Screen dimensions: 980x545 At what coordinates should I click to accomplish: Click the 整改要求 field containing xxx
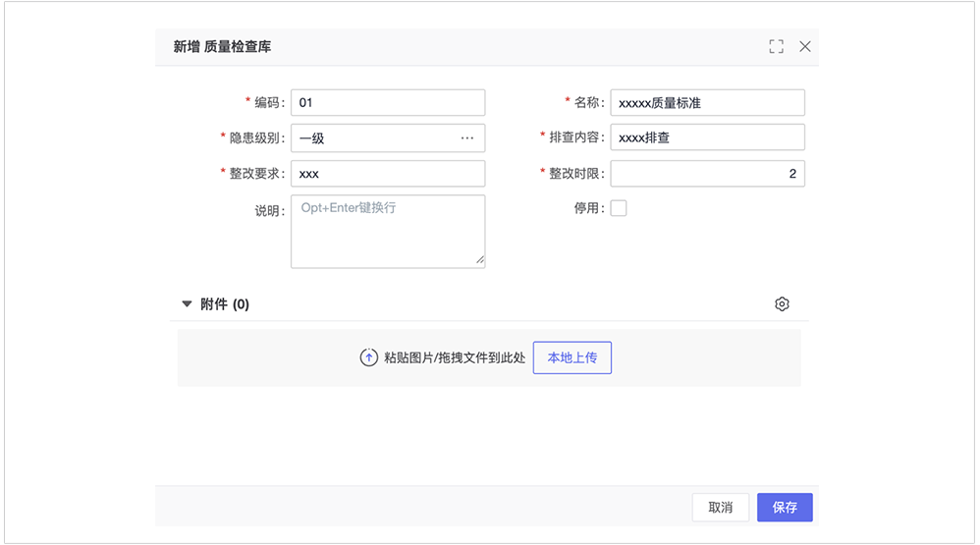[x=388, y=174]
